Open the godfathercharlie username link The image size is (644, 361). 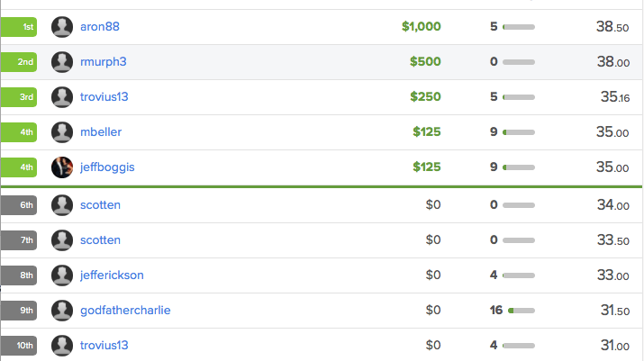pos(125,310)
